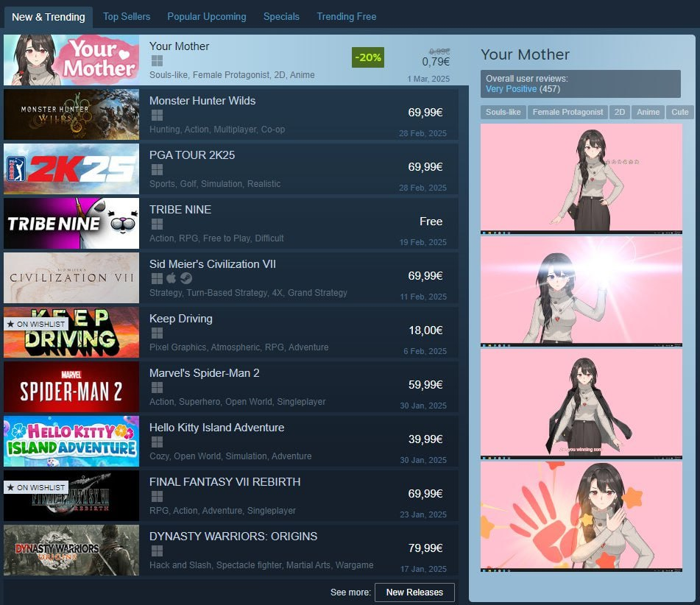Image resolution: width=700 pixels, height=605 pixels.
Task: Click Windows icon under TRIBE NINE
Action: coord(157,224)
